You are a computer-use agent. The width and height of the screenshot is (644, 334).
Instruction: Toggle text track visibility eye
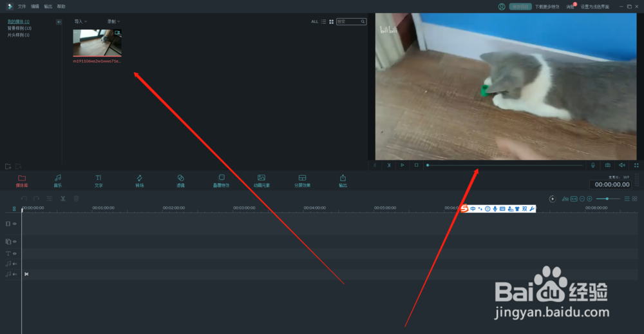(x=14, y=253)
